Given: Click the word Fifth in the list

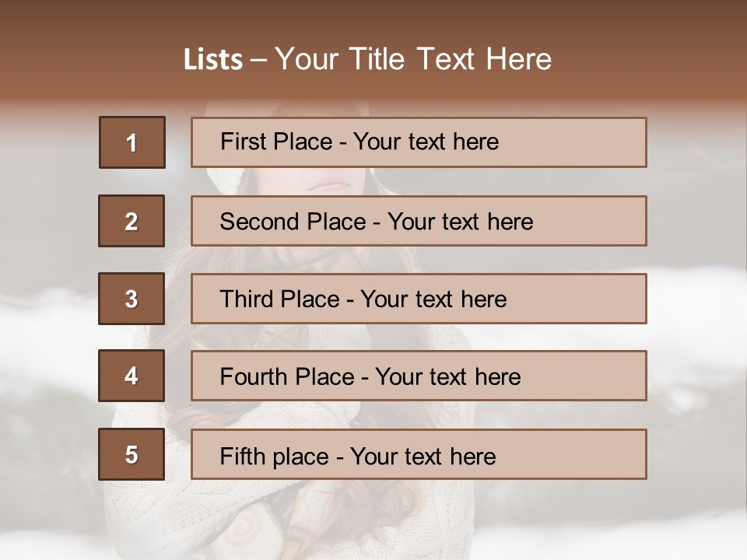Looking at the screenshot, I should [x=242, y=456].
